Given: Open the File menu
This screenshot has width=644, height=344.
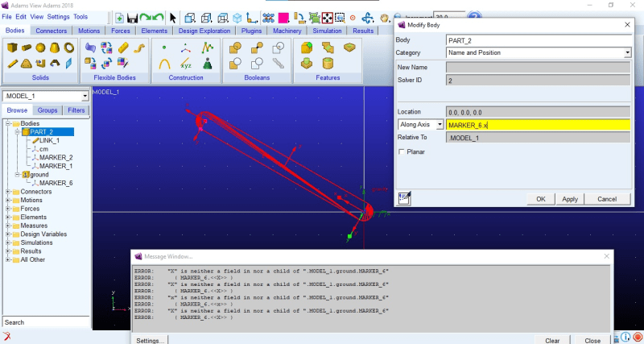Looking at the screenshot, I should [6, 17].
